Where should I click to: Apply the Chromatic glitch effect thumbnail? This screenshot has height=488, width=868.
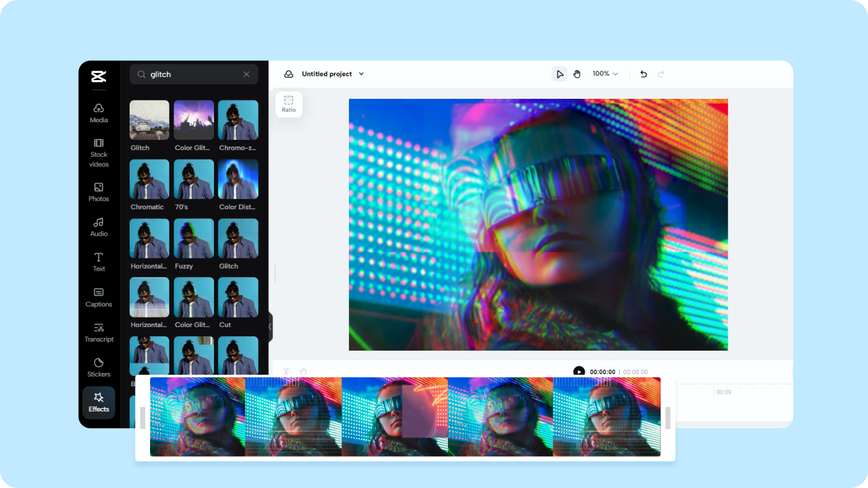(149, 179)
